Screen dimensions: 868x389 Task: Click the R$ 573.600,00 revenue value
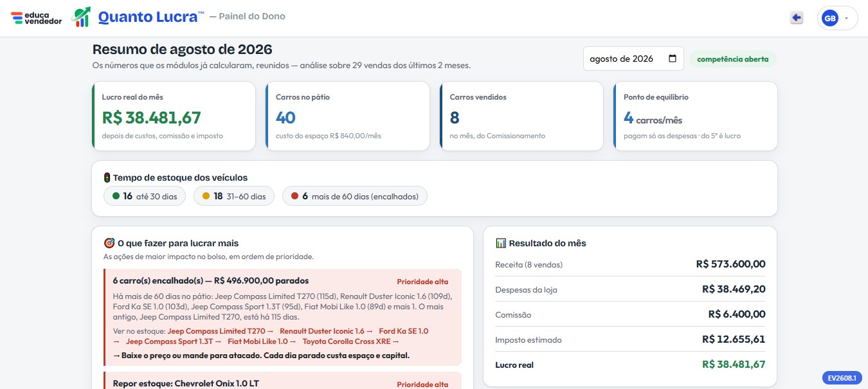coord(730,264)
